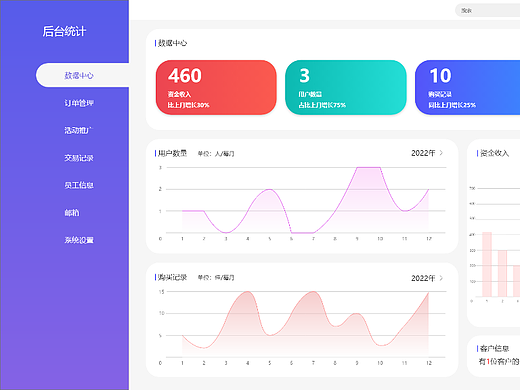Click the 后台统计 title logo
Screen dimensions: 520x390
pyautogui.click(x=64, y=31)
